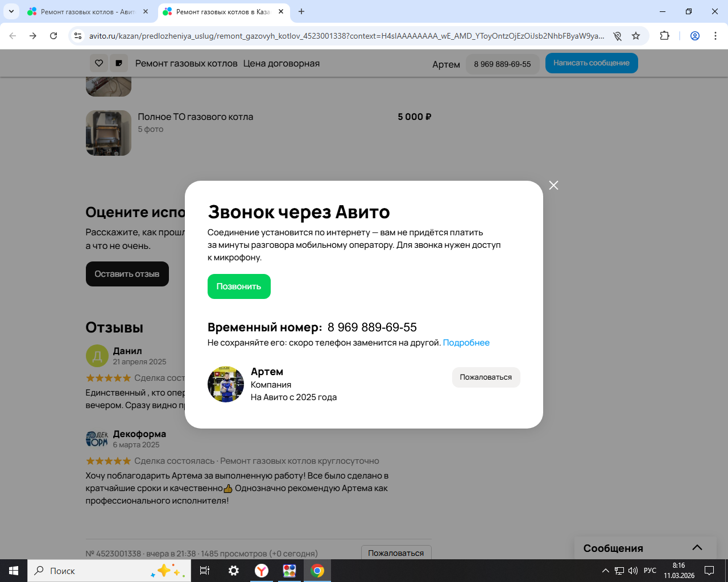Screen dimensions: 728x582
Task: View site information icon in address bar
Action: pyautogui.click(x=78, y=36)
